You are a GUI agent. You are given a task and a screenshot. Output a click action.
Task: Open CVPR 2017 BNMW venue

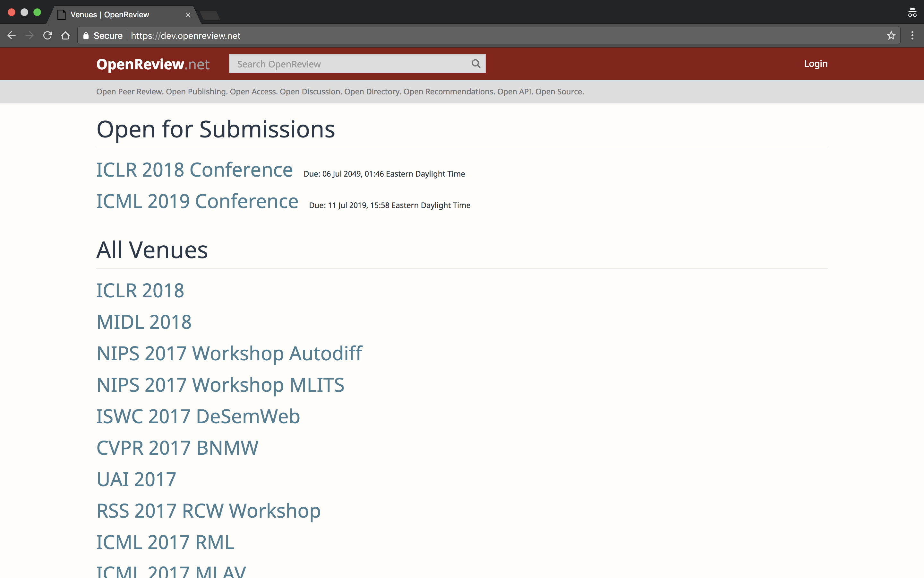coord(177,448)
